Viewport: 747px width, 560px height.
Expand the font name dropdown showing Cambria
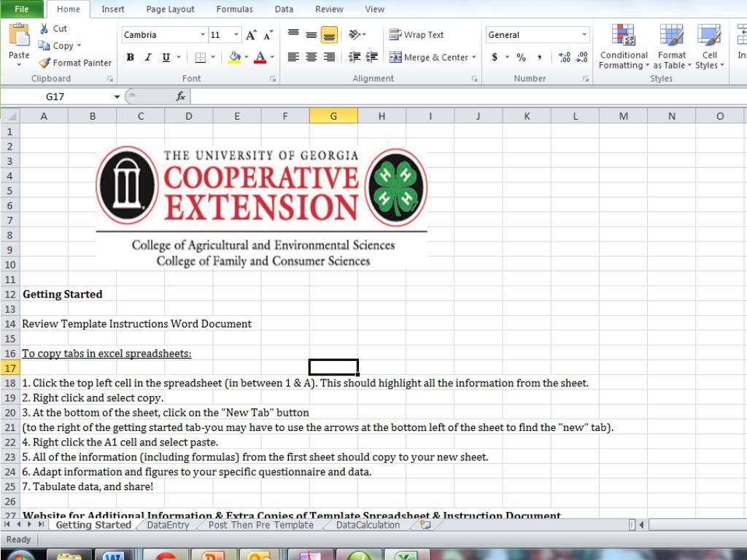(203, 35)
